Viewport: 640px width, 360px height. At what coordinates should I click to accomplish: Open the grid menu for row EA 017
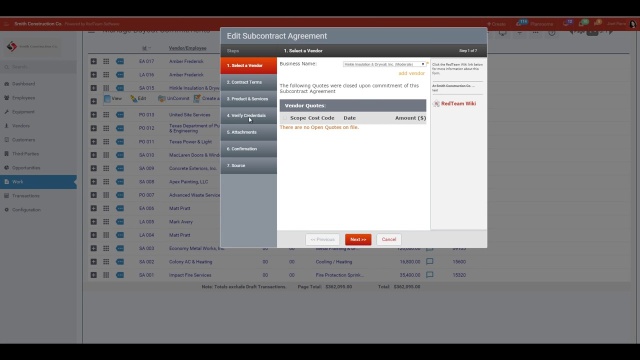tap(106, 61)
